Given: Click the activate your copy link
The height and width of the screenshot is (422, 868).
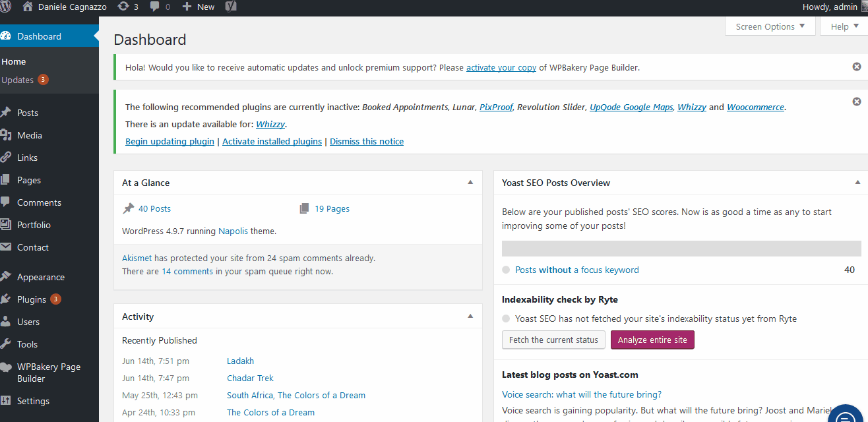Looking at the screenshot, I should 501,67.
